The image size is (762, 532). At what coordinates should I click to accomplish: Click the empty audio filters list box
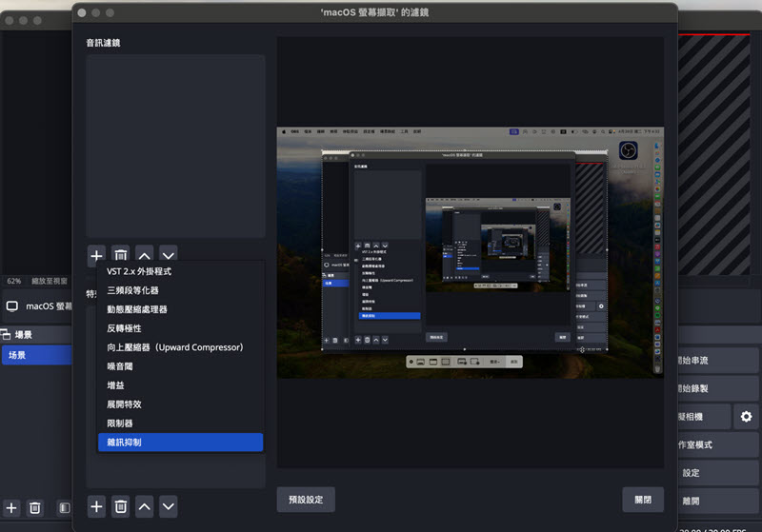click(x=176, y=147)
